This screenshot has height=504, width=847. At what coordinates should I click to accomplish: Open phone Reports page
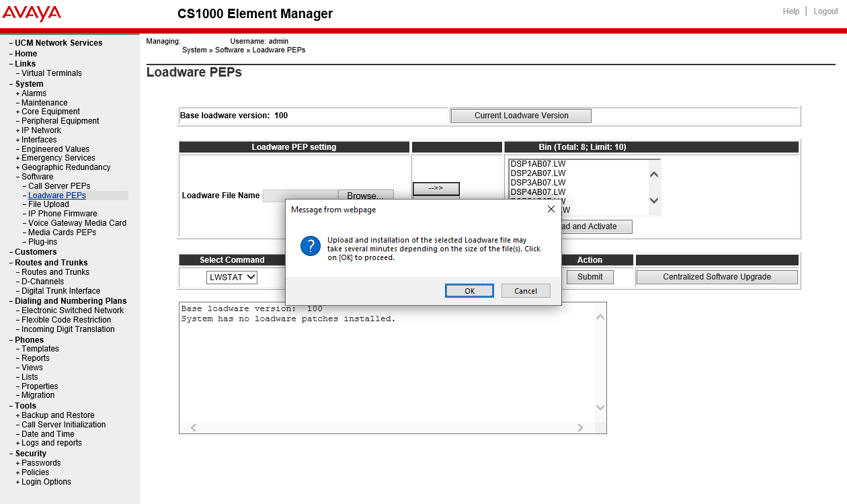coord(36,358)
